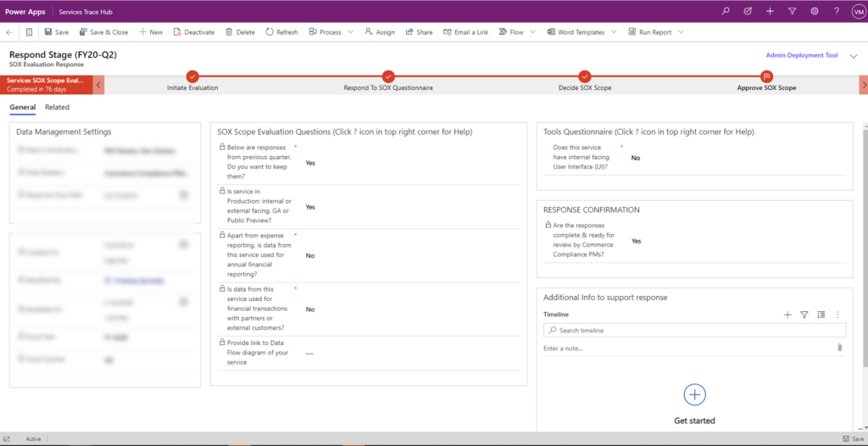Save the record from toolbar
The image size is (868, 446).
coord(57,32)
